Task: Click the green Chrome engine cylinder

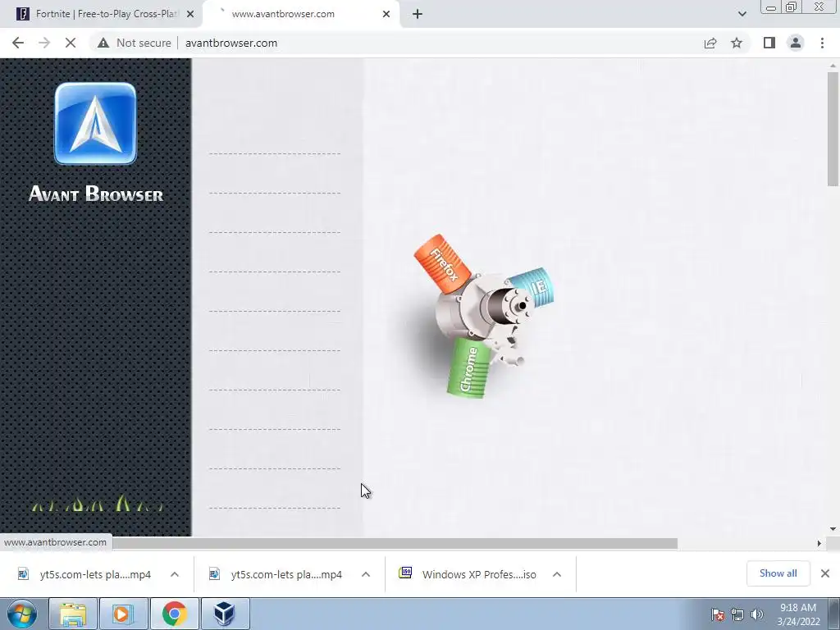Action: [468, 368]
